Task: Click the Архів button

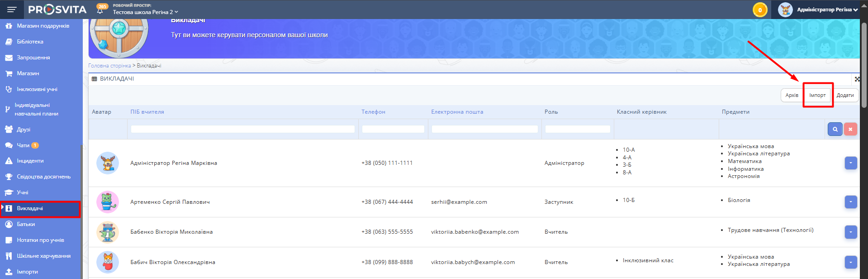Action: coord(792,95)
